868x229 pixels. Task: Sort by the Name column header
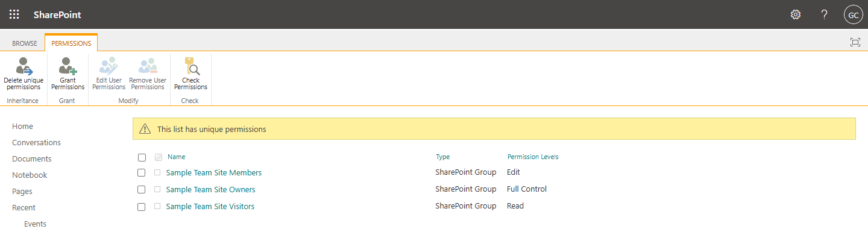pyautogui.click(x=177, y=157)
